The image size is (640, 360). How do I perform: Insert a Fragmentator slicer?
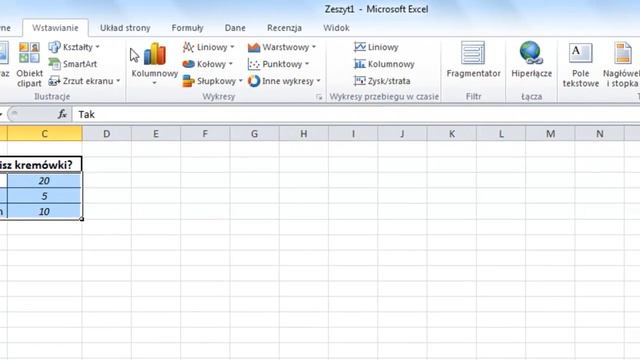473,60
